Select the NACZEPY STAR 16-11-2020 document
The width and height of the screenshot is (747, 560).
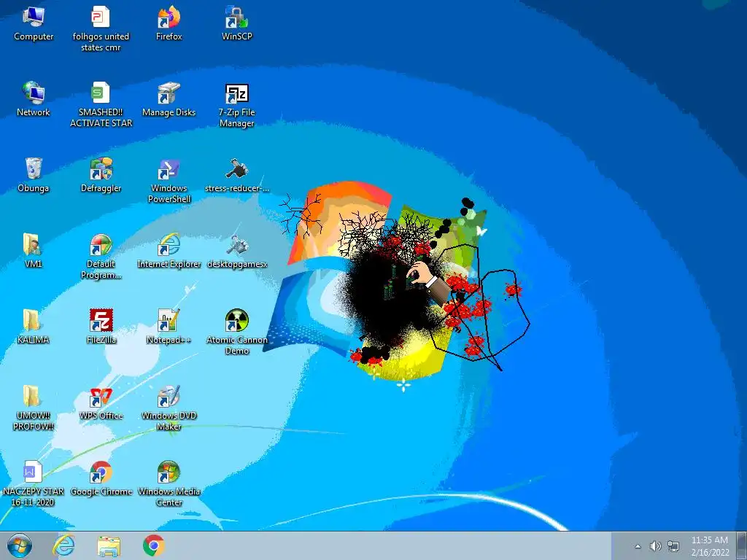pos(33,483)
